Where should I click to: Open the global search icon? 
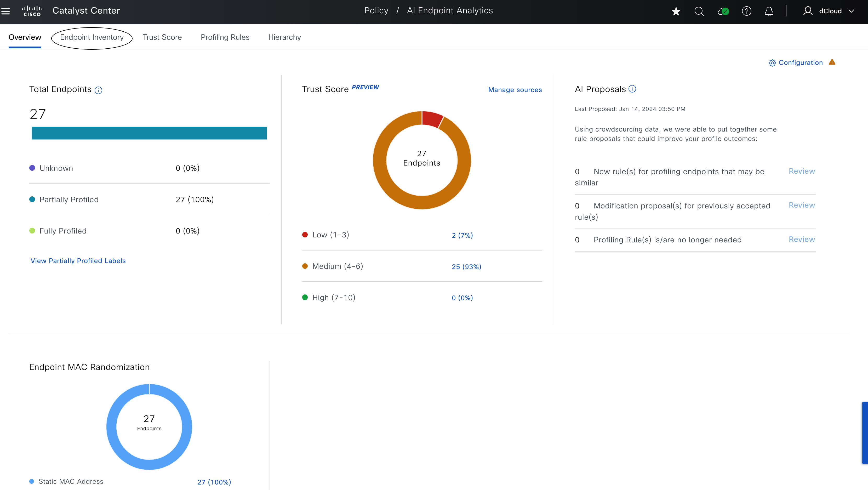pos(699,12)
